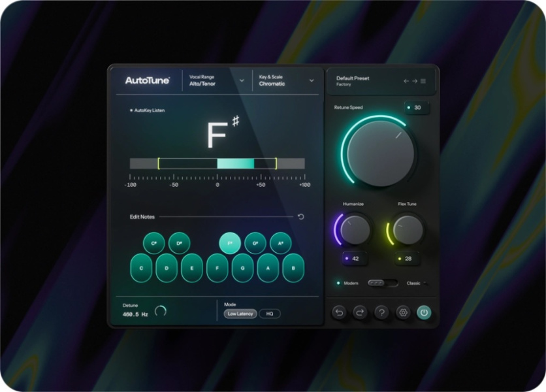
Task: Open the Key & Scale dropdown
Action: coord(287,80)
